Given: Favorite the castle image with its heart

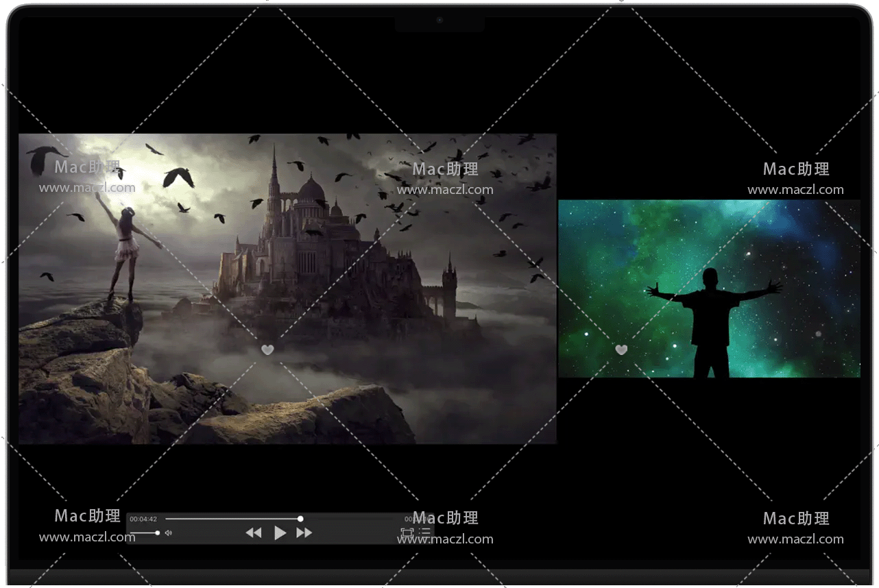Looking at the screenshot, I should [x=267, y=350].
